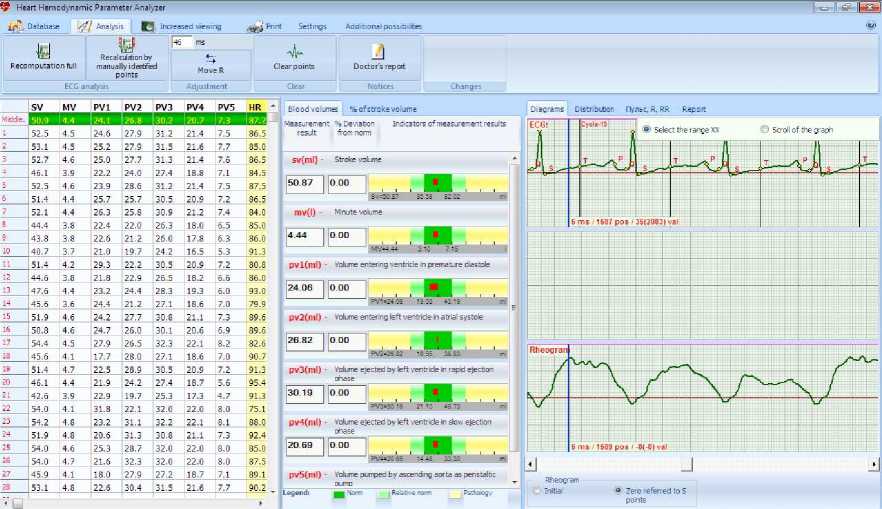
Task: Run Recomputation full
Action: tap(43, 57)
